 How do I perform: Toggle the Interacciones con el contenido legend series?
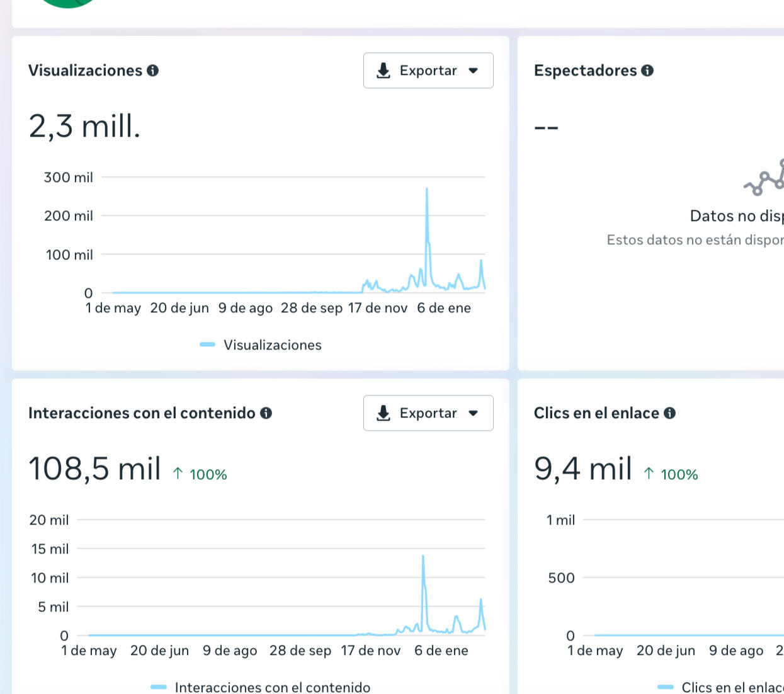click(x=272, y=687)
